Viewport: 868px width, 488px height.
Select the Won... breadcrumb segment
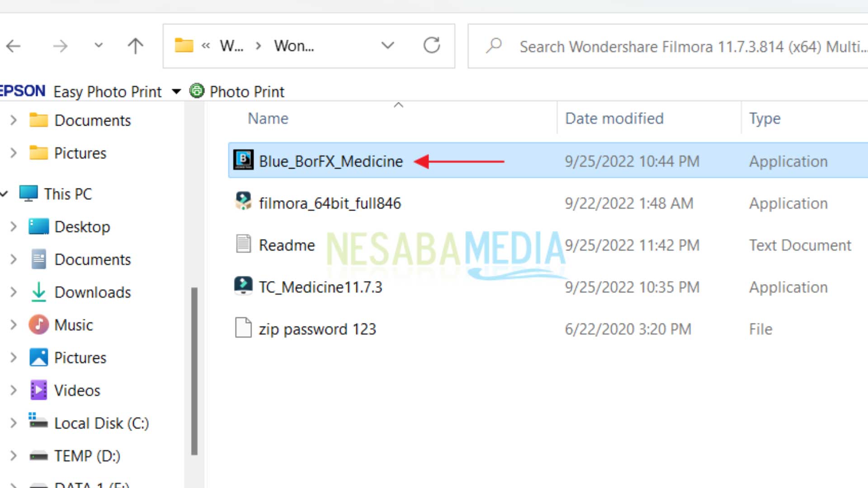[x=294, y=46]
